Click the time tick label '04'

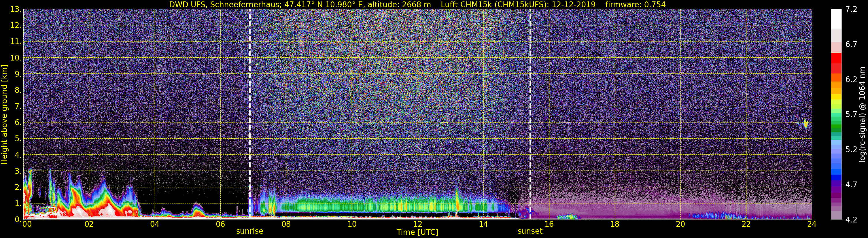click(x=155, y=224)
